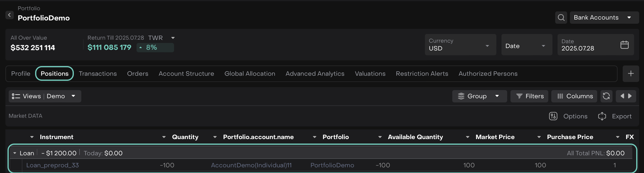Collapse the Loan group row
The height and width of the screenshot is (173, 644).
tap(15, 153)
